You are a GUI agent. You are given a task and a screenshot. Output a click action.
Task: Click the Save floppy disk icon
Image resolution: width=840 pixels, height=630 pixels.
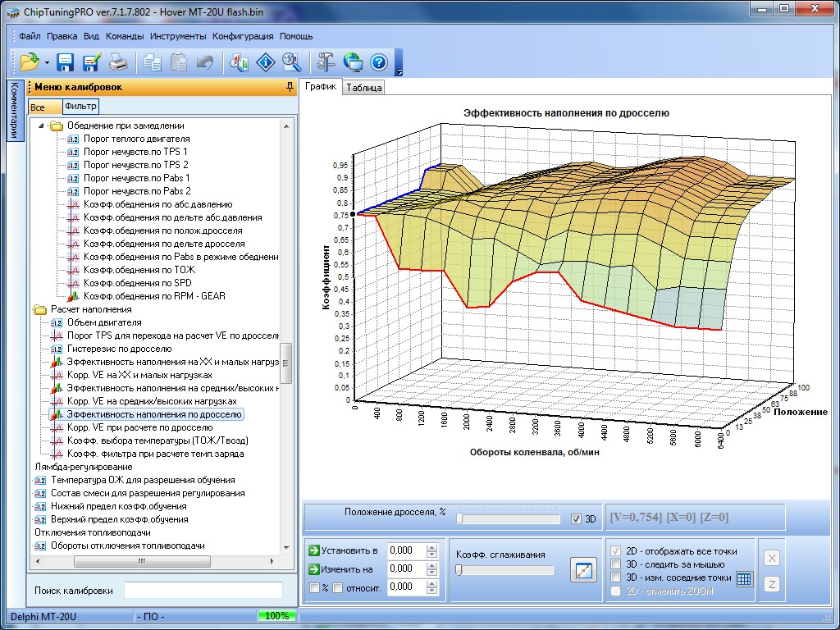point(65,62)
